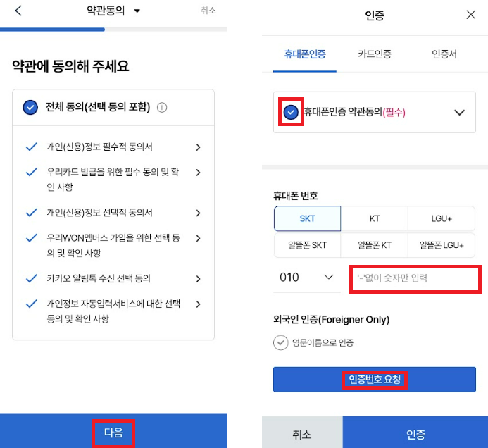The image size is (488, 448).
Task: Tap the back arrow on terms screen
Action: click(x=18, y=11)
